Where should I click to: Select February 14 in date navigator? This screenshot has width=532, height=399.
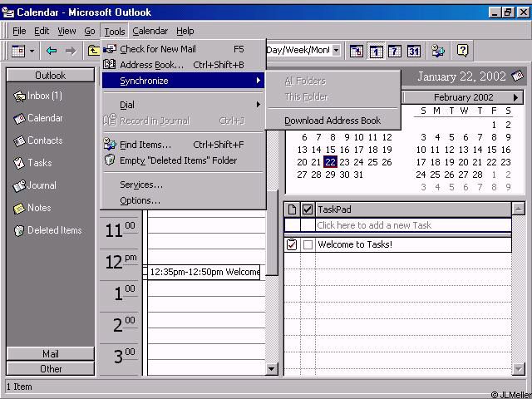click(x=477, y=150)
